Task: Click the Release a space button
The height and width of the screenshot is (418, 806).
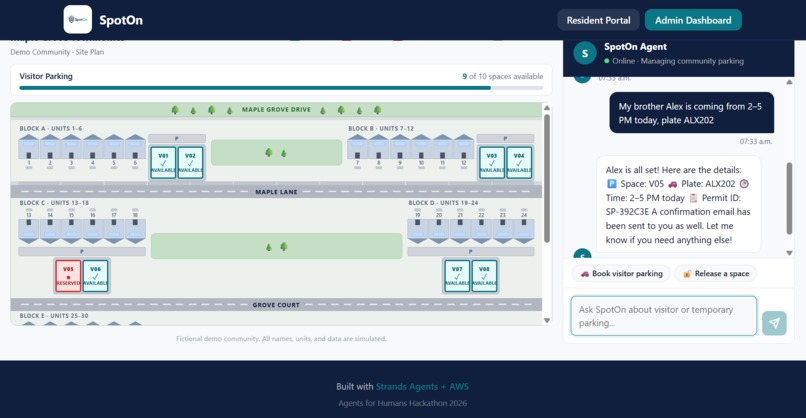Action: click(716, 274)
